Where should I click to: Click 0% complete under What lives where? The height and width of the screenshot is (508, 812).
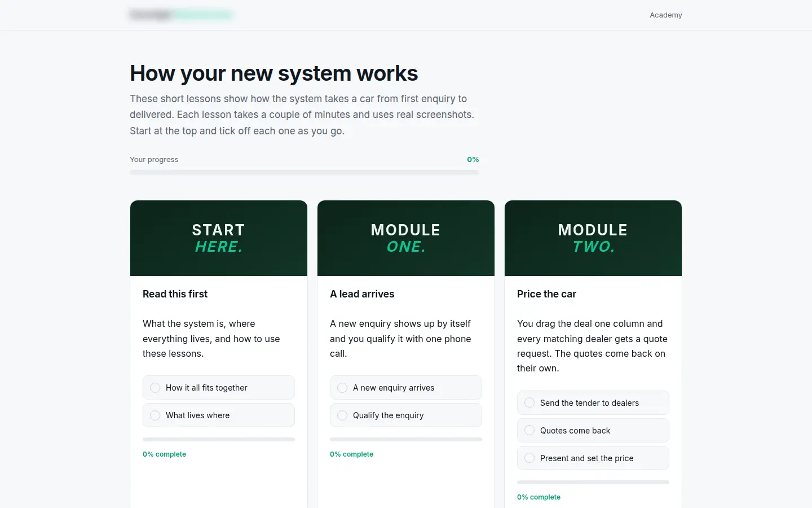(164, 454)
